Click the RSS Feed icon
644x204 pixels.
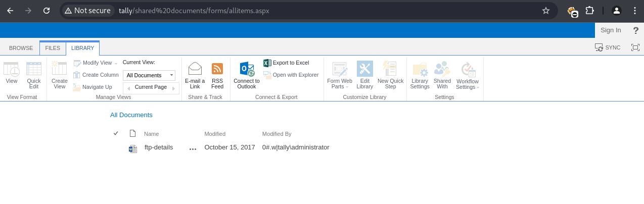pos(217,69)
